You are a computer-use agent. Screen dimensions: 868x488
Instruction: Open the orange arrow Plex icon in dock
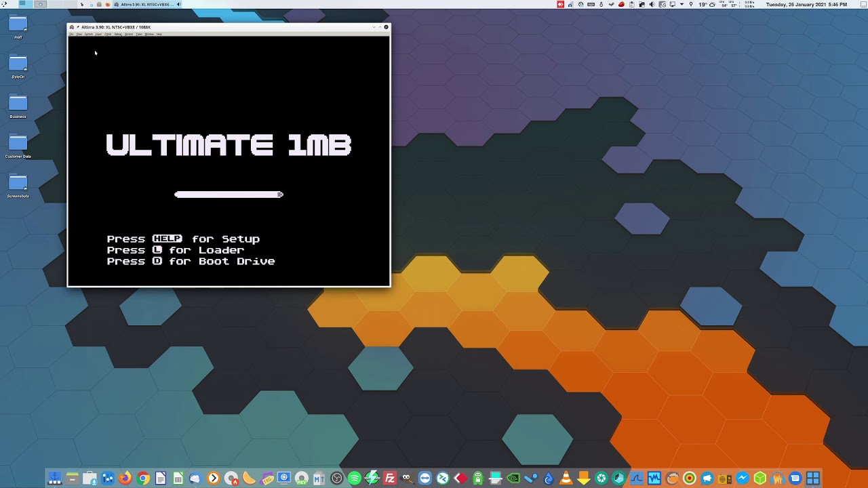[x=214, y=479]
